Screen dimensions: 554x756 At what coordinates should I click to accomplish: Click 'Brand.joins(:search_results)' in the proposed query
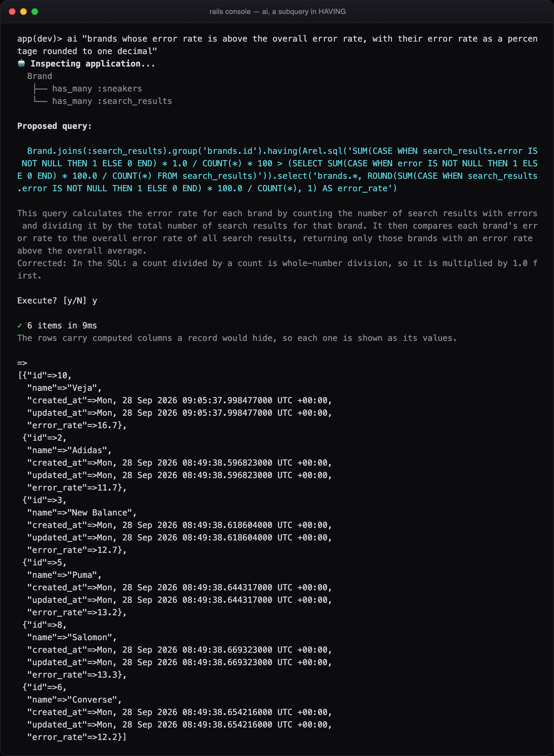click(97, 151)
